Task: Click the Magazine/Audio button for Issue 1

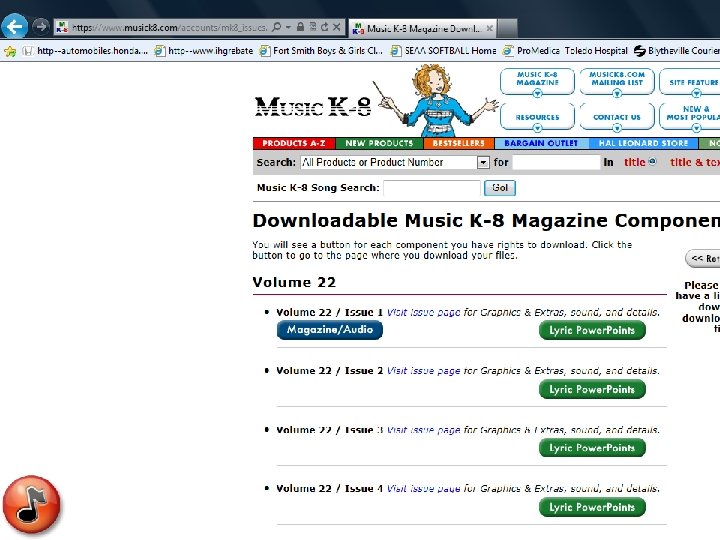Action: (330, 330)
